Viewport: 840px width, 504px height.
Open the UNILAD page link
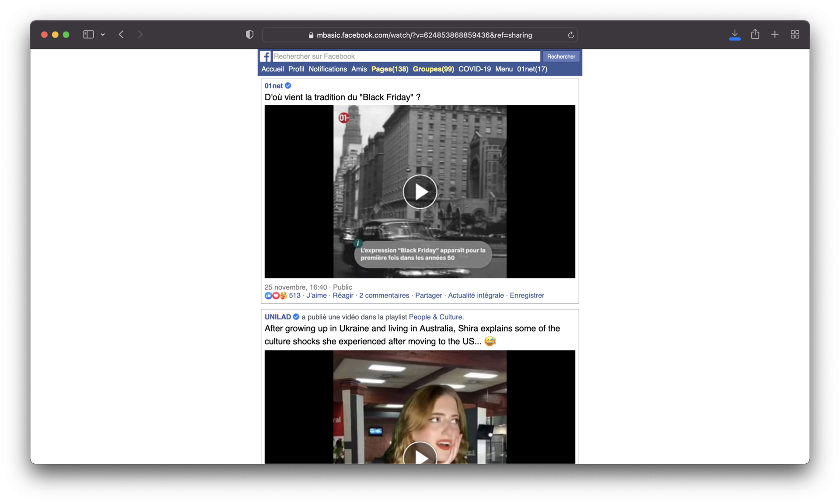click(278, 317)
